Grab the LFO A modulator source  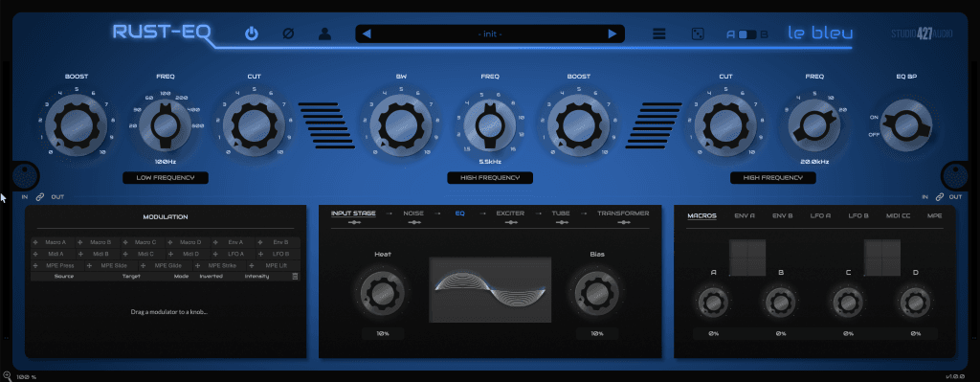coord(233,254)
